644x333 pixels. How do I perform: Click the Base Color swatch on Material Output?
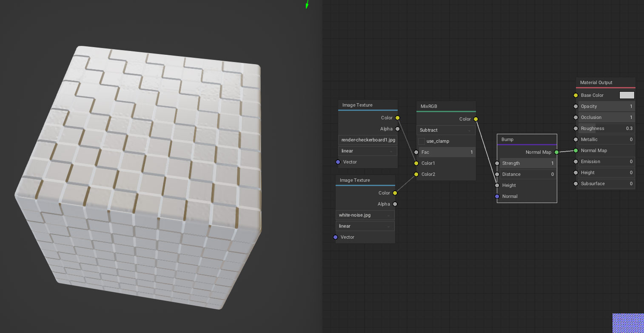coord(627,95)
